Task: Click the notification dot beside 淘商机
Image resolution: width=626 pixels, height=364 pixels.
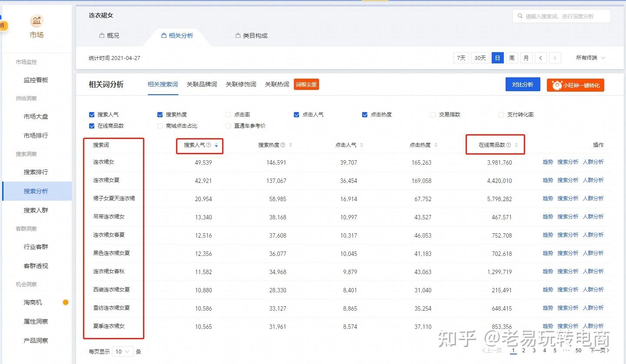Action: click(x=66, y=302)
